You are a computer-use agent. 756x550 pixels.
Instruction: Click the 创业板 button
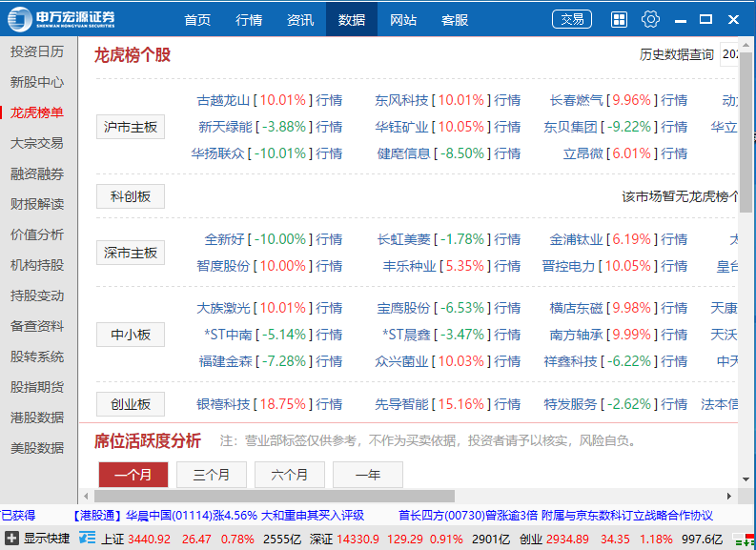tap(131, 404)
